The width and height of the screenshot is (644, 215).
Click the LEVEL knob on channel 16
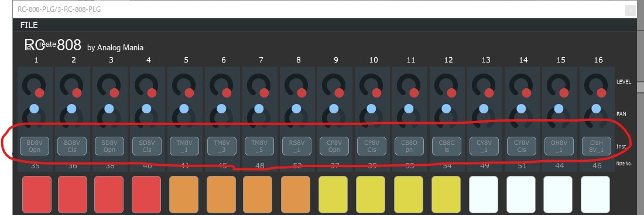(597, 85)
